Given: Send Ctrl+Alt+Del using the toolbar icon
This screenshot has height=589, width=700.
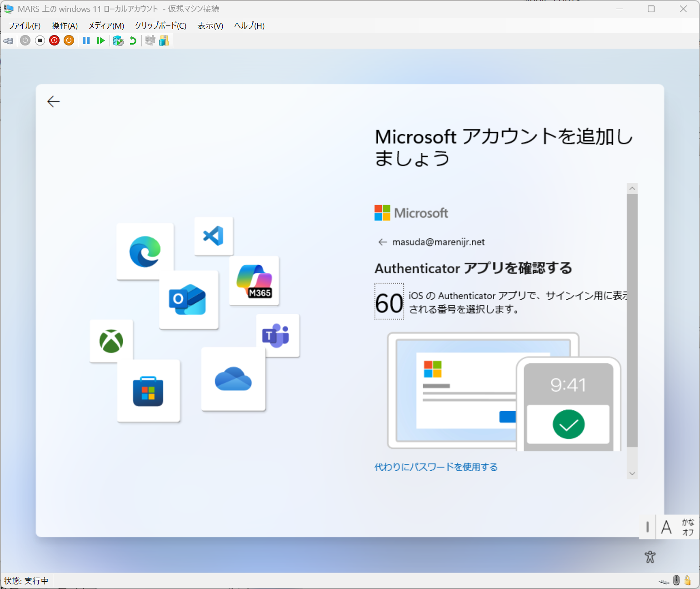Looking at the screenshot, I should 8,41.
